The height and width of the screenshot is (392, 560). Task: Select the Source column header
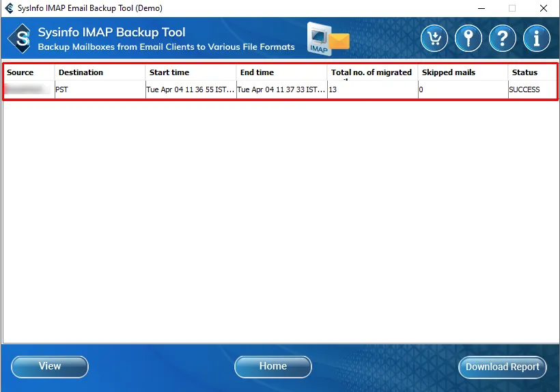tap(29, 72)
